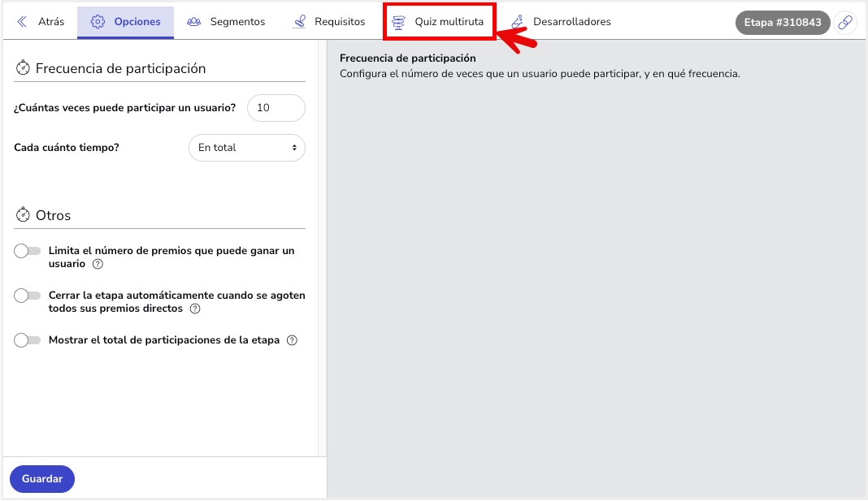The image size is (868, 501).
Task: Switch to the Quiz multiruta tab
Action: [448, 22]
